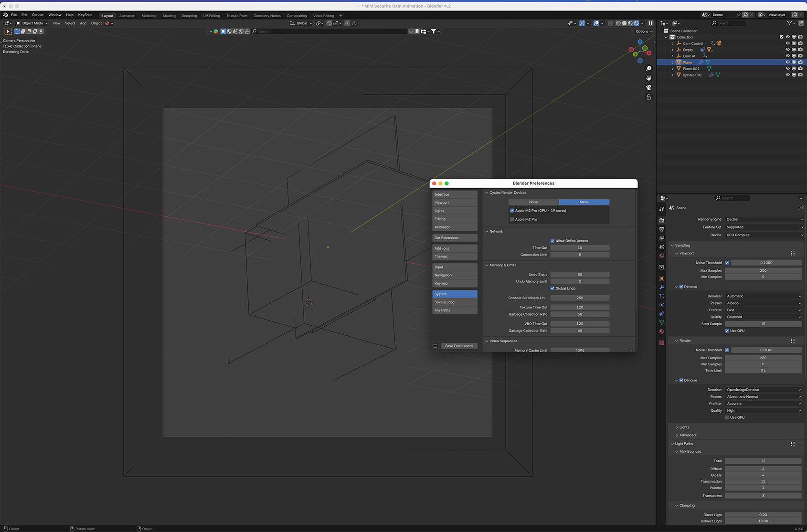Click the pause viewport render icon
807x532 pixels.
[x=650, y=23]
